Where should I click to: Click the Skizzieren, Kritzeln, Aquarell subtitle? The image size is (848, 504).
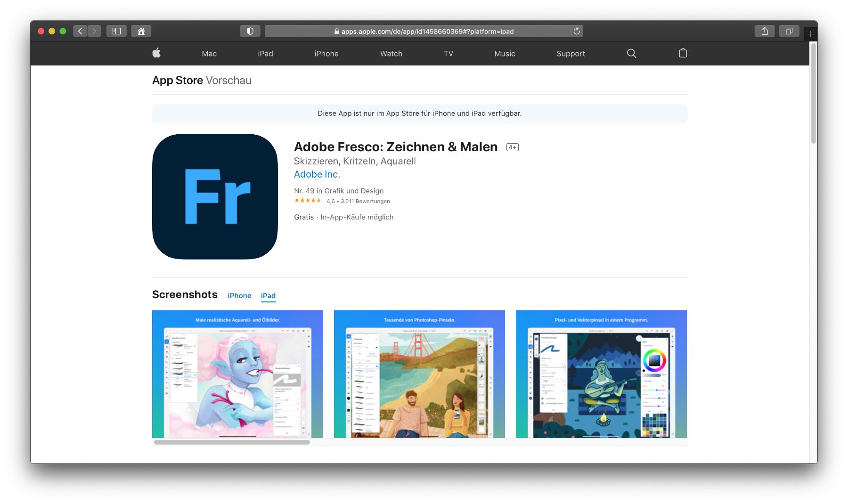(355, 161)
